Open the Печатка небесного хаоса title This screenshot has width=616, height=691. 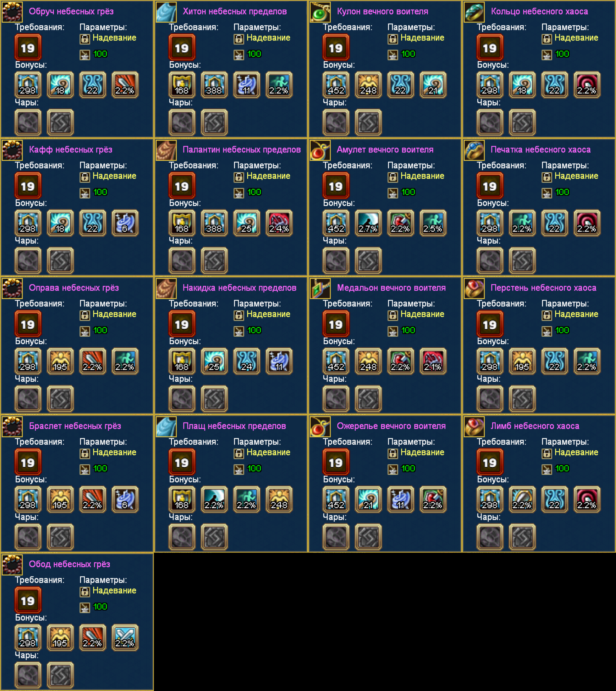click(x=540, y=150)
